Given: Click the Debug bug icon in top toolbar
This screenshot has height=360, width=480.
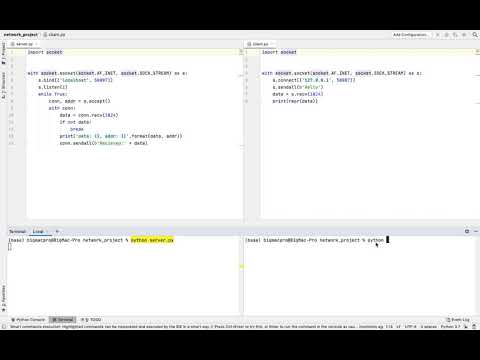Looking at the screenshot, I should pyautogui.click(x=447, y=35).
